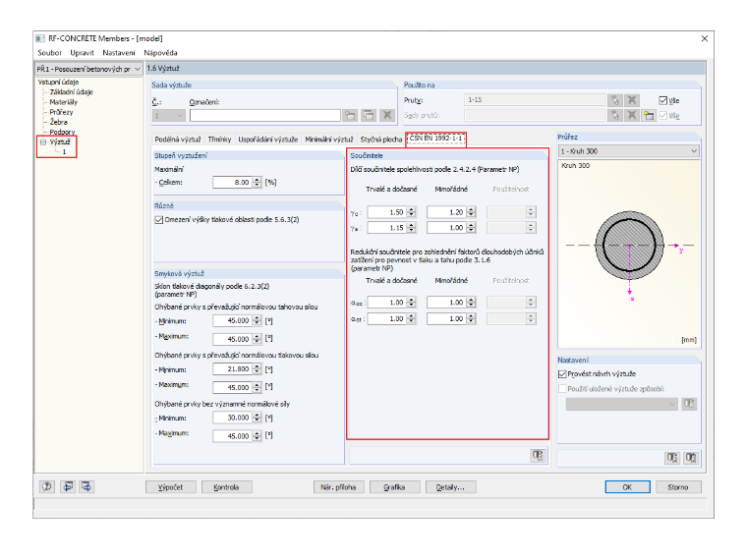Select Žebra in tree

pyautogui.click(x=59, y=122)
